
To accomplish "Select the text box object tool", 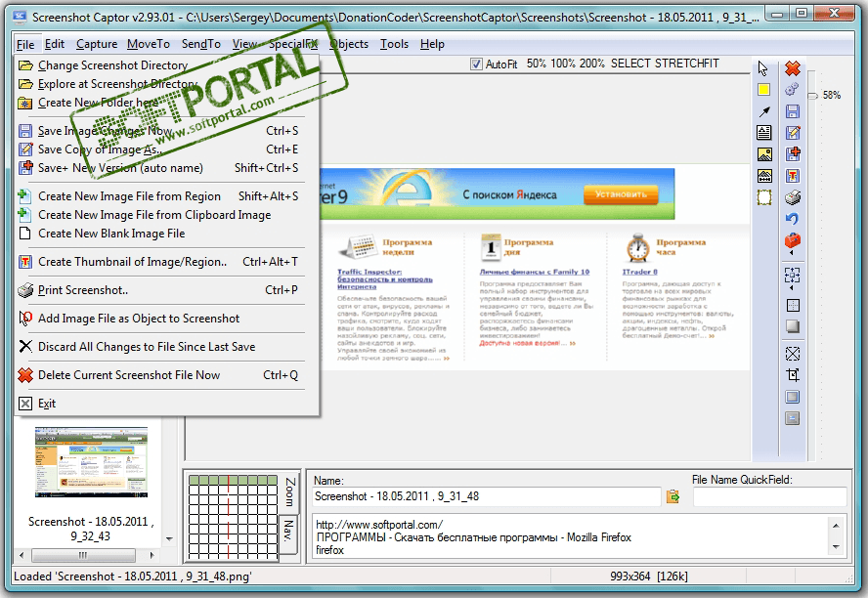I will 764,133.
